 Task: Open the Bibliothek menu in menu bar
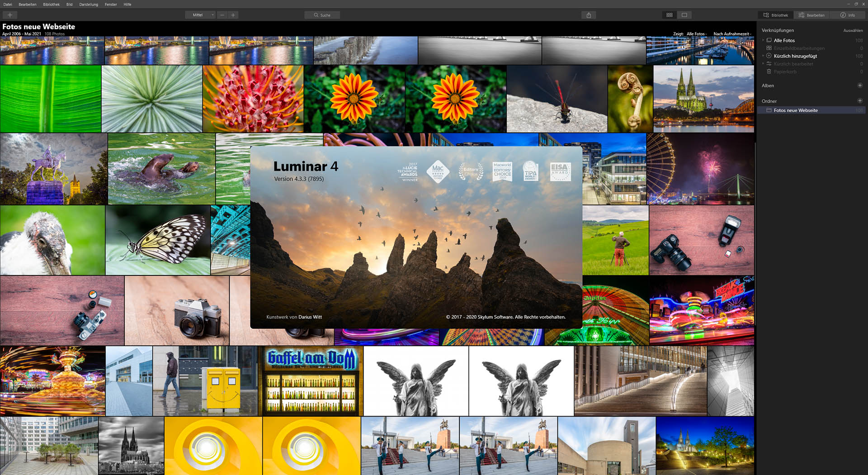pos(51,5)
